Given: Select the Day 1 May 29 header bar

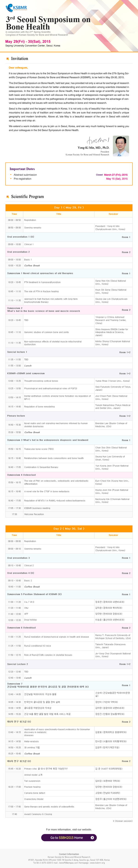Looking at the screenshot, I should (69, 208).
